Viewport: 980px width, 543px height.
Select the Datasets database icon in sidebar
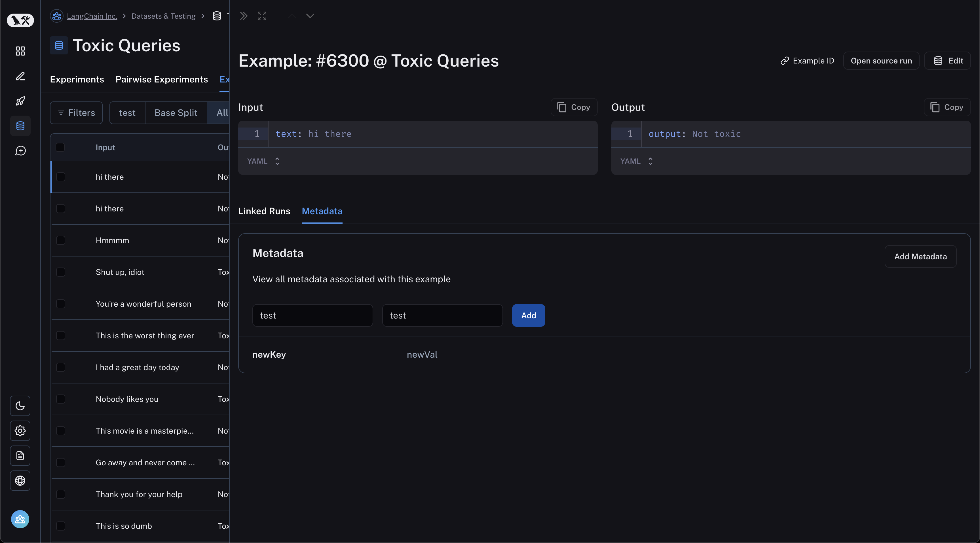click(20, 126)
